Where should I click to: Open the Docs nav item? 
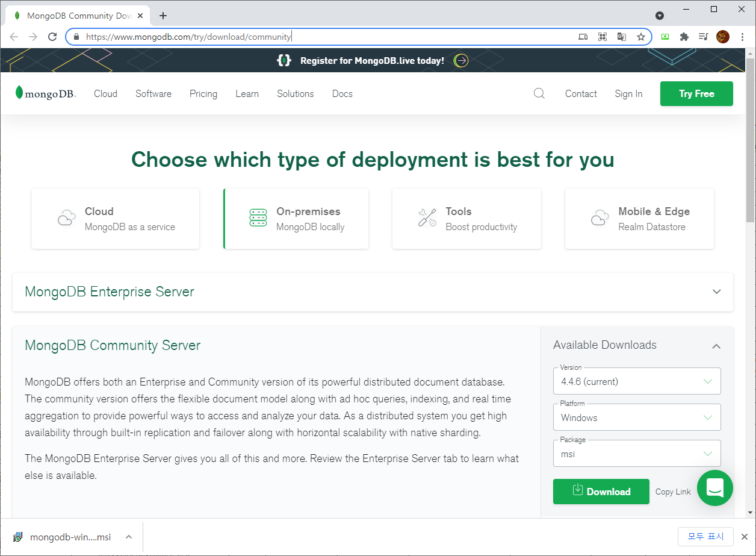coord(342,94)
